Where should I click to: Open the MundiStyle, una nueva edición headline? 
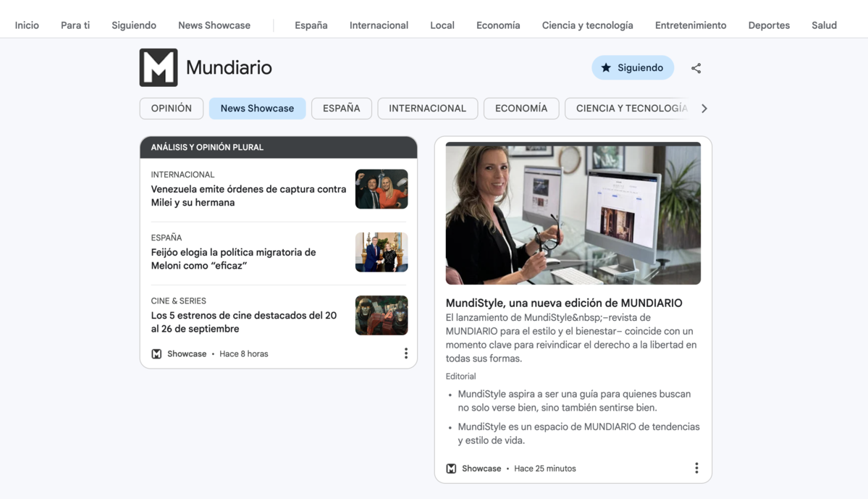tap(564, 303)
